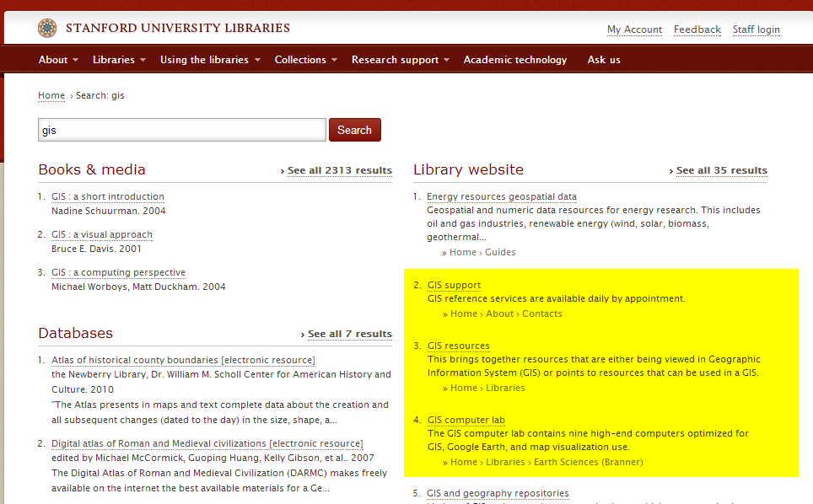Open GIS : a computing perspective
This screenshot has width=813, height=504.
118,272
